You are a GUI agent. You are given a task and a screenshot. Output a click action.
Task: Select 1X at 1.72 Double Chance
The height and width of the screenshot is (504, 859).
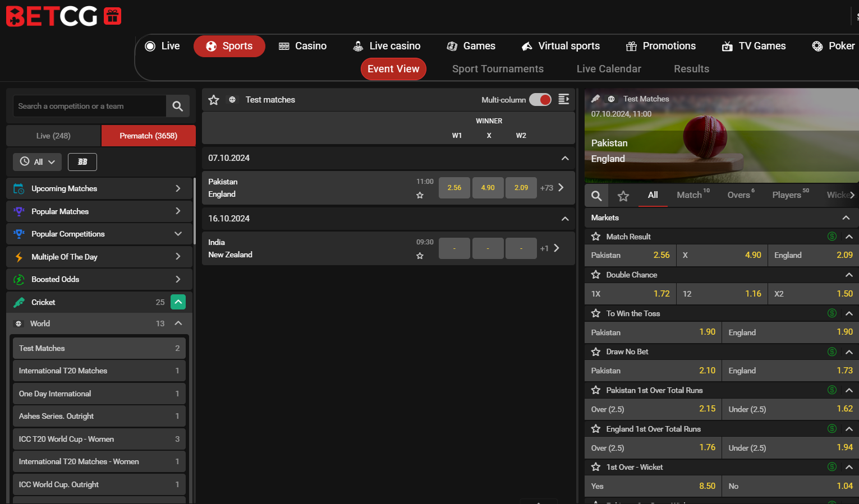tap(630, 294)
